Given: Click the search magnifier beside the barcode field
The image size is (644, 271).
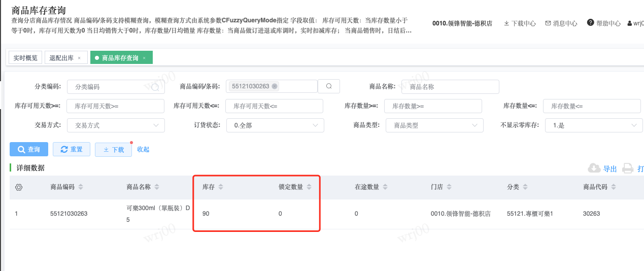Looking at the screenshot, I should pyautogui.click(x=329, y=86).
